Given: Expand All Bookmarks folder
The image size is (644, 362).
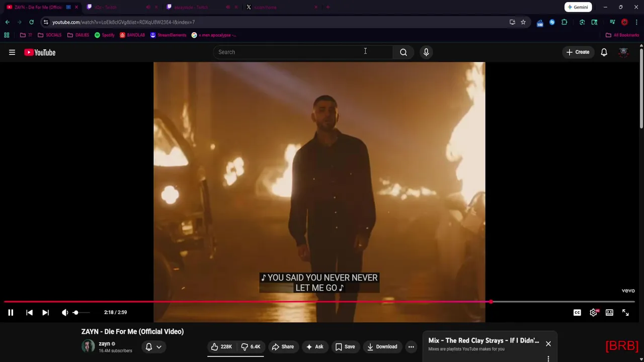Looking at the screenshot, I should click(x=622, y=35).
